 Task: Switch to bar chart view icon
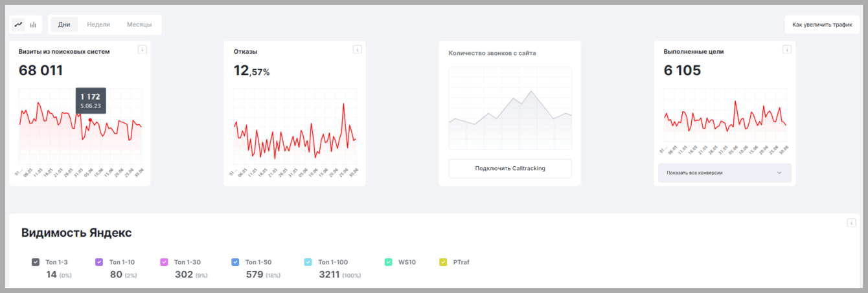coord(33,25)
